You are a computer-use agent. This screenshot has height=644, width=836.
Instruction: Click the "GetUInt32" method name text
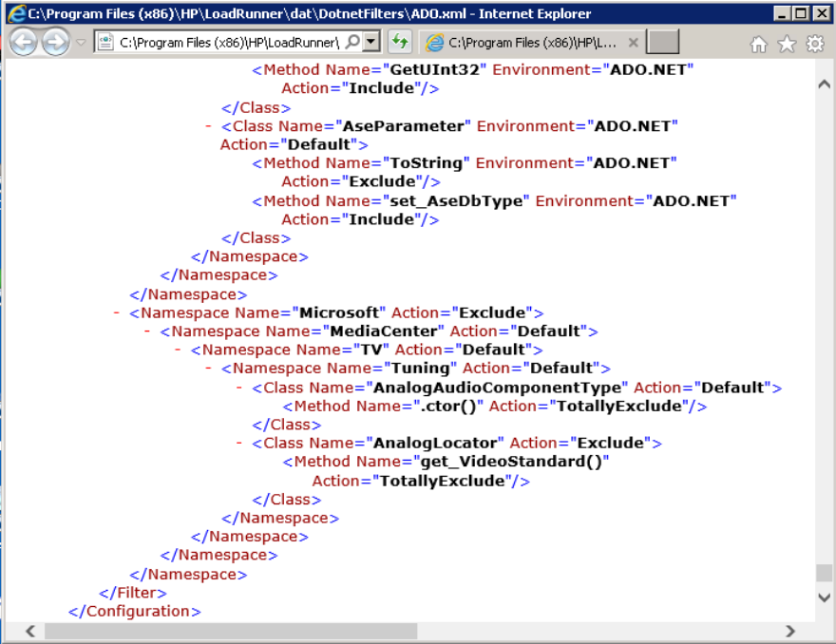point(434,70)
